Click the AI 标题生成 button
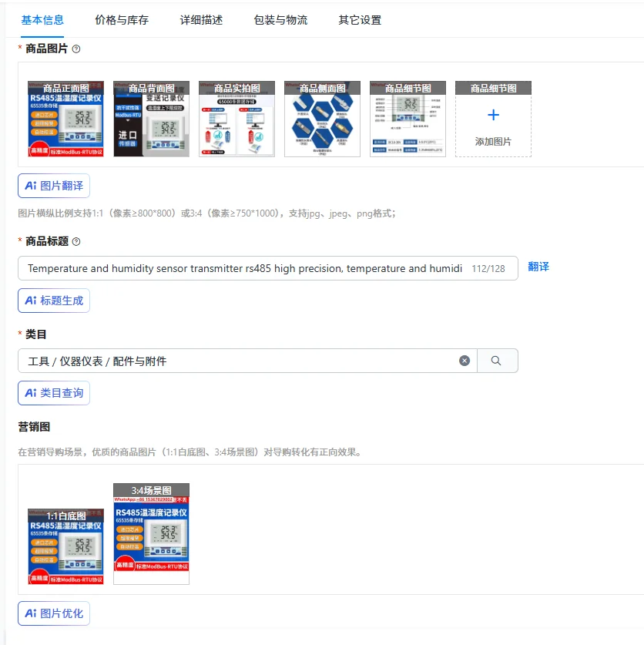The width and height of the screenshot is (644, 645). [x=54, y=301]
